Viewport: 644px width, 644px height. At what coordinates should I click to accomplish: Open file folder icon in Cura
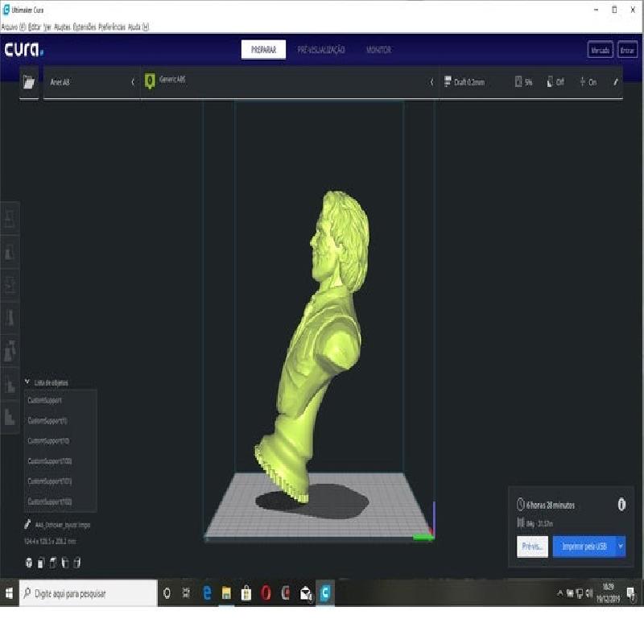30,82
